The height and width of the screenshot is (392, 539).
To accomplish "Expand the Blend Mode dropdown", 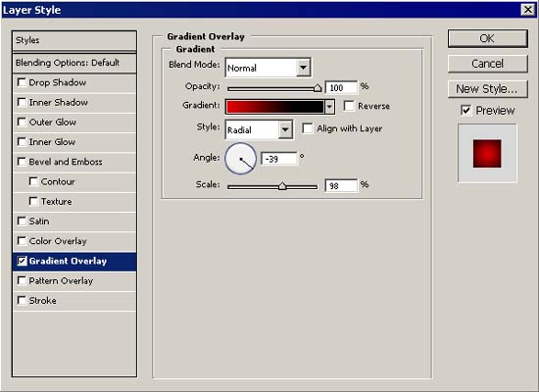I will (x=303, y=67).
